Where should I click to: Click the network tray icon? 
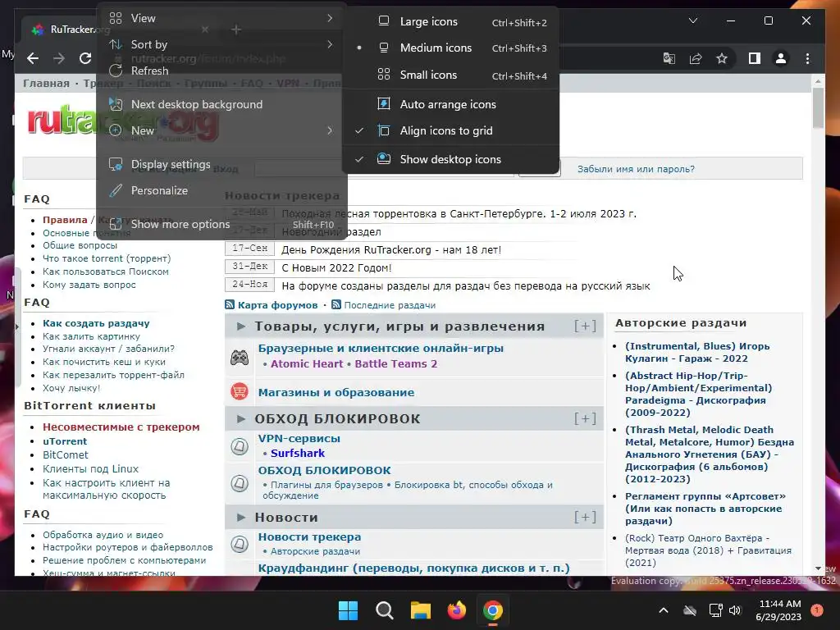pyautogui.click(x=715, y=610)
